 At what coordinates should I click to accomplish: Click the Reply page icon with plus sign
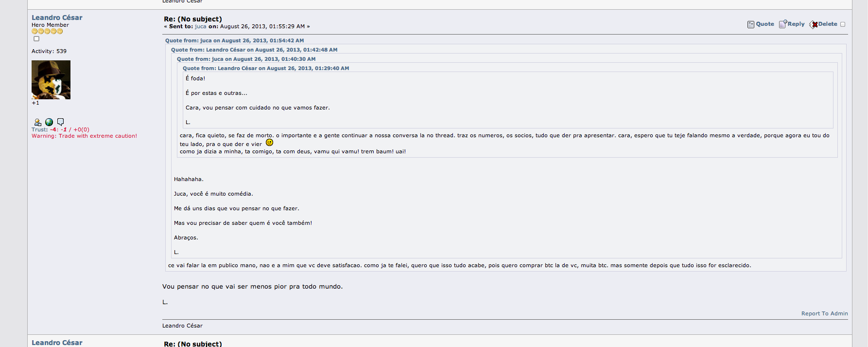click(783, 24)
